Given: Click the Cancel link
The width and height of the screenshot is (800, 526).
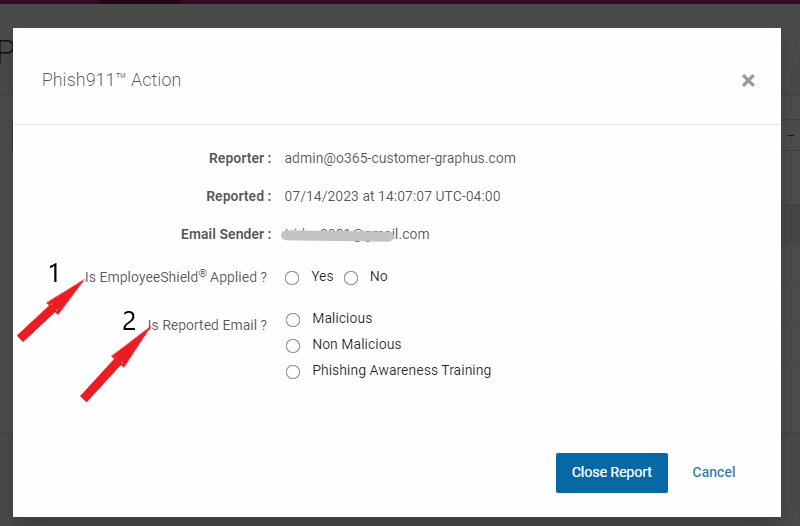Looking at the screenshot, I should tap(713, 472).
